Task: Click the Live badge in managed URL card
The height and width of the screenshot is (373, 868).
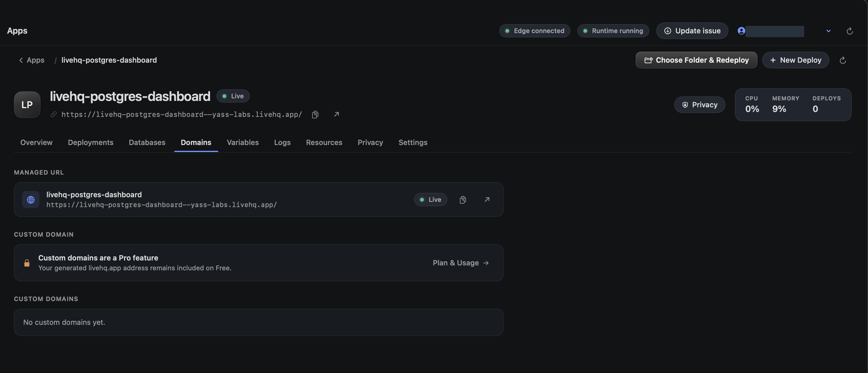Action: tap(430, 200)
